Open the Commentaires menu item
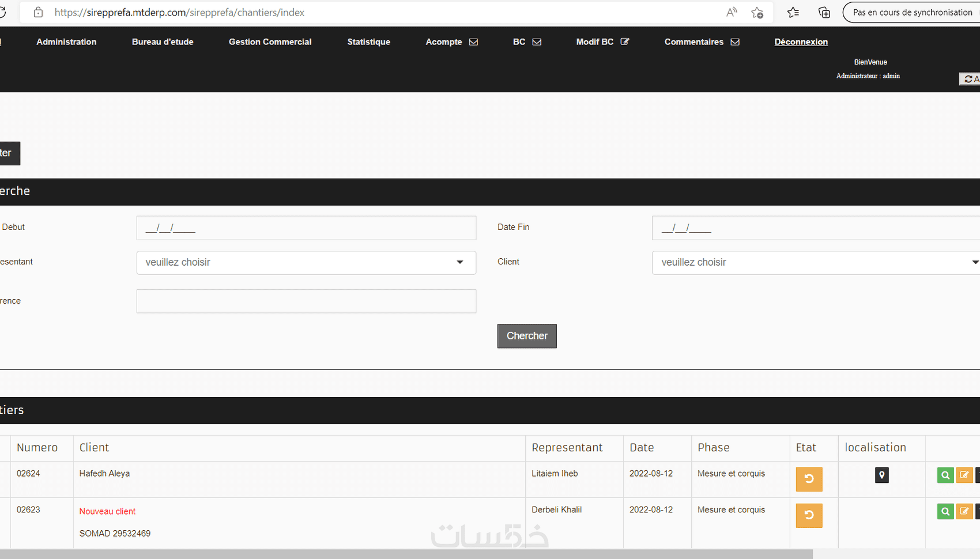 click(693, 41)
